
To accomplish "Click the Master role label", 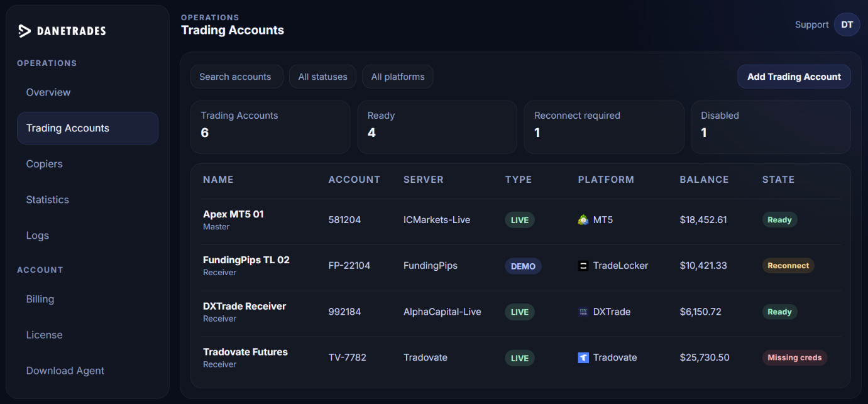I will [x=216, y=227].
